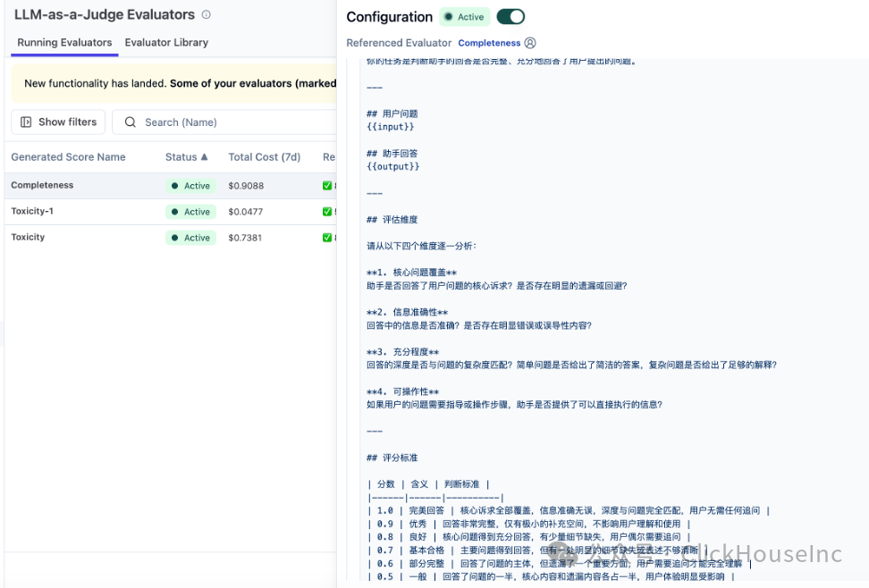Screen dimensions: 869x588
Task: Click the Active badge in Toxicity-1 row
Action: [190, 212]
